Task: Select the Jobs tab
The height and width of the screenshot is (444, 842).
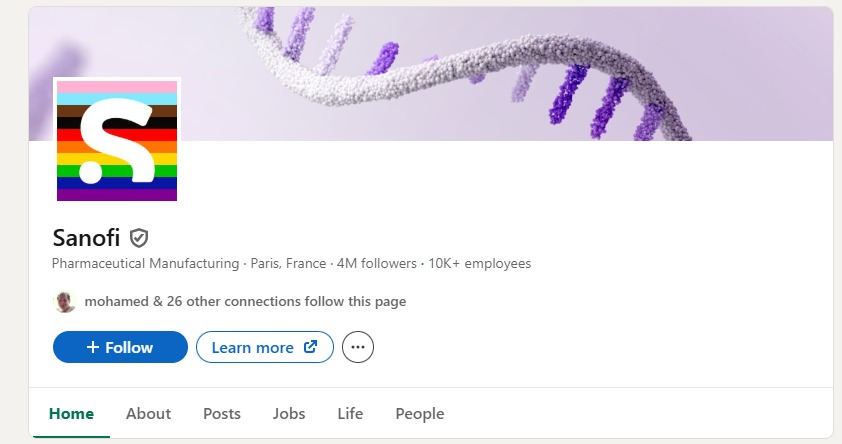Action: tap(289, 413)
